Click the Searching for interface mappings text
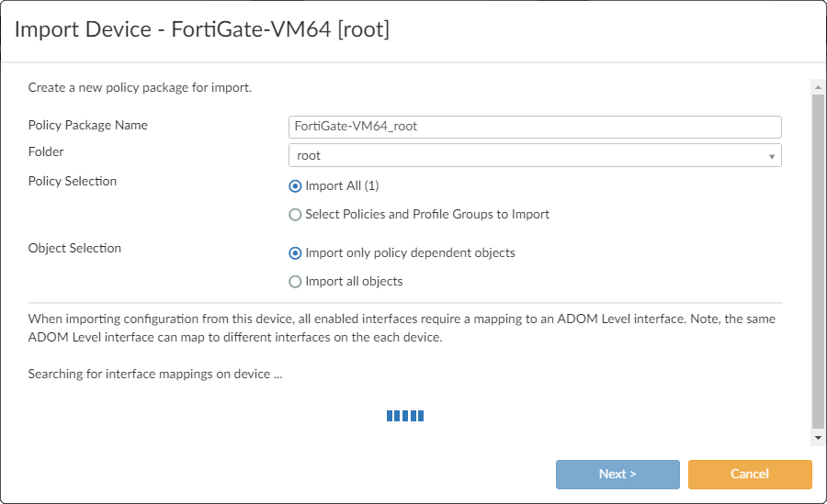Screen dimensions: 827x504 pyautogui.click(x=154, y=375)
